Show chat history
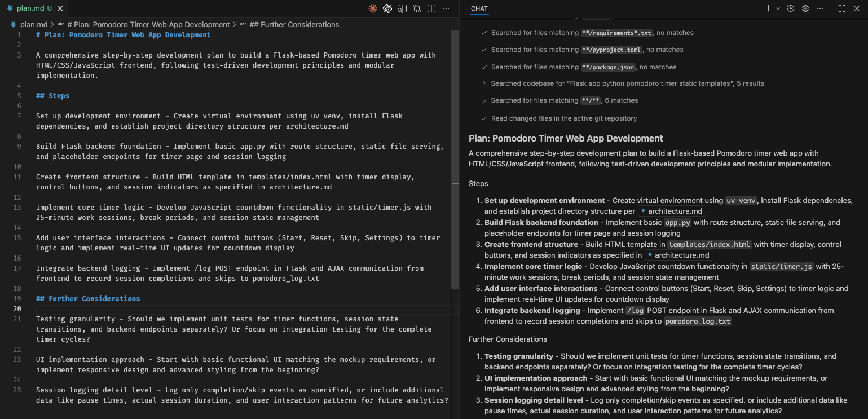 (791, 8)
